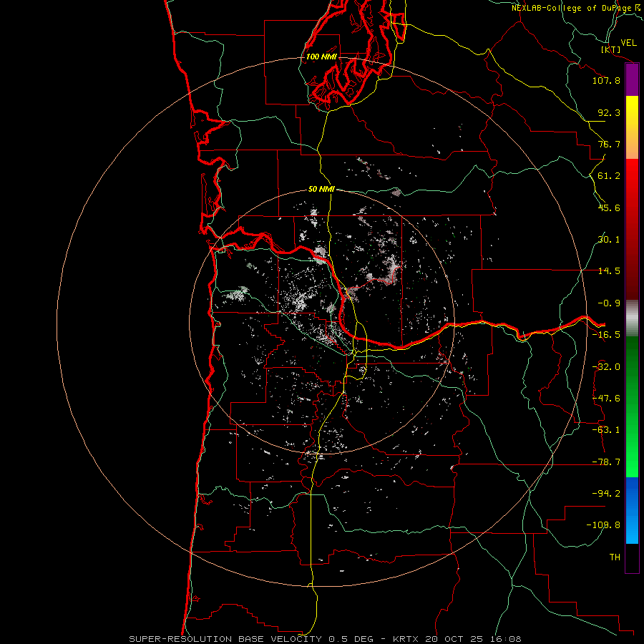Click the 30.1 velocity scale value

click(609, 240)
